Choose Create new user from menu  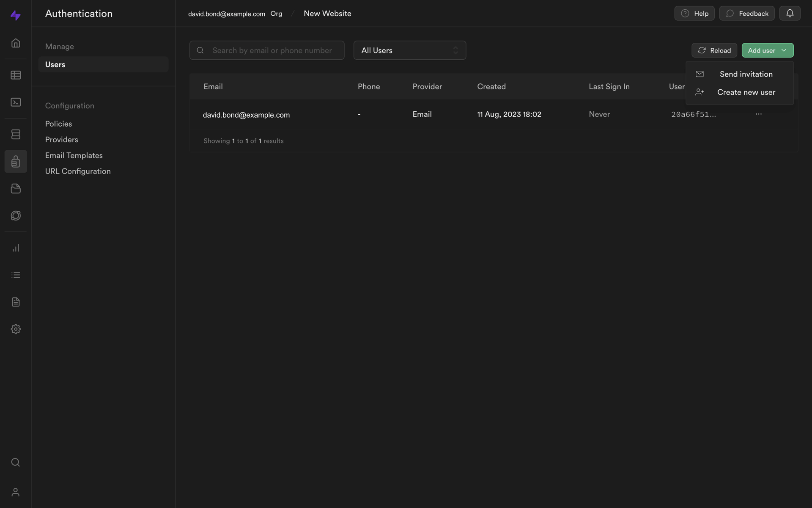tap(739, 92)
